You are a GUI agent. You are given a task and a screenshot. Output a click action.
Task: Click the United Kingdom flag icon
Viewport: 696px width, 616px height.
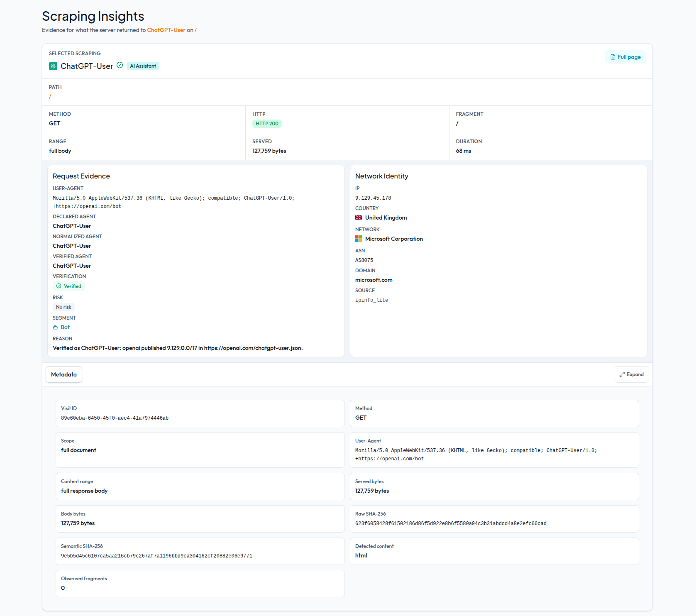point(359,218)
